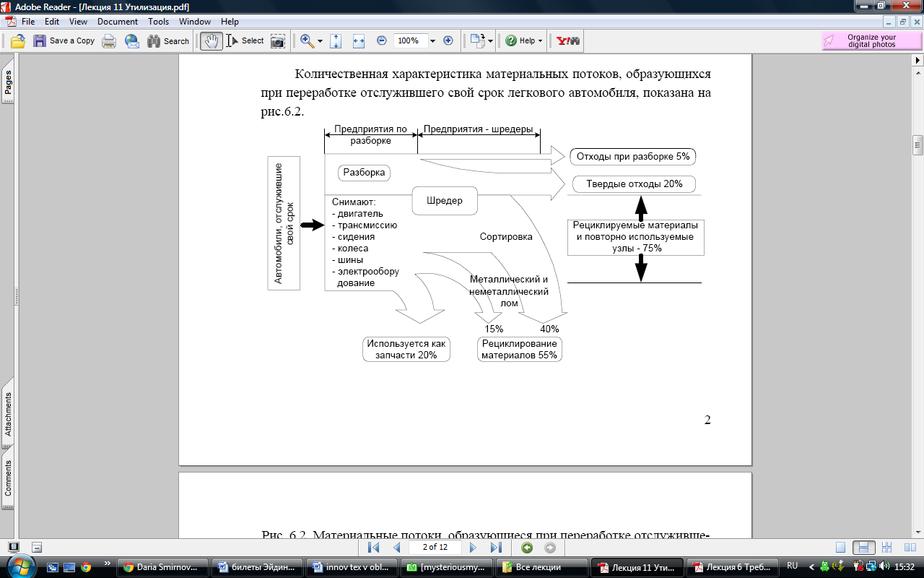Go to the last page button
This screenshot has width=924, height=578.
496,548
